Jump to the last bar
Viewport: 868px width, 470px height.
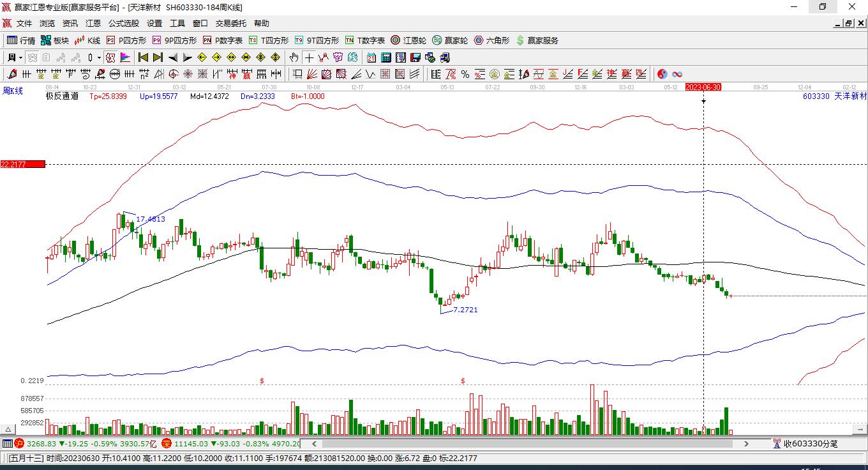pos(158,57)
